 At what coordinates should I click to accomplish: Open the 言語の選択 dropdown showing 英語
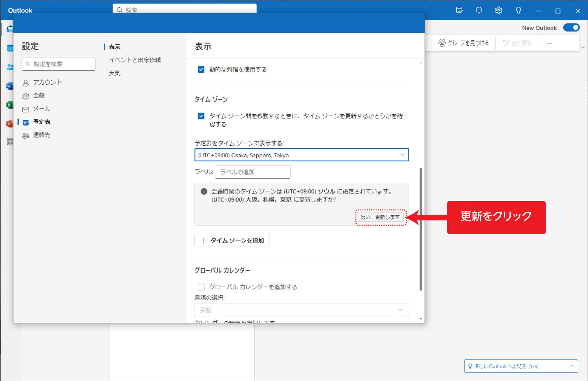click(301, 310)
